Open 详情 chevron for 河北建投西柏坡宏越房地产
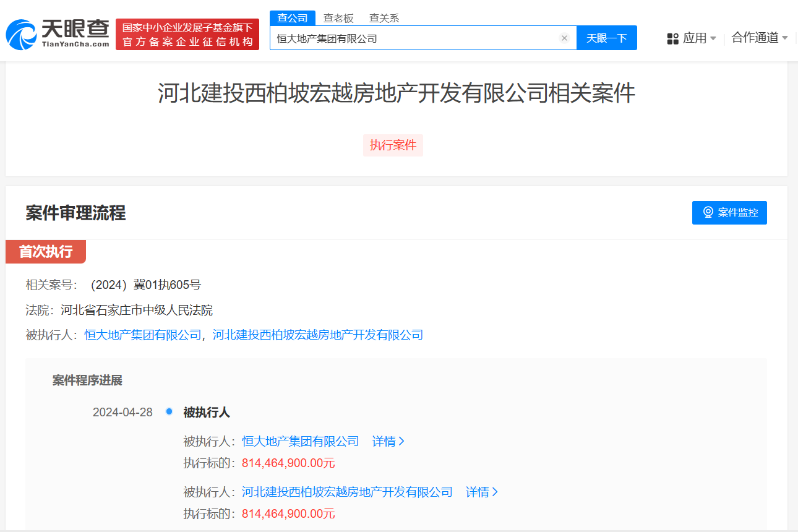798x532 pixels. point(495,492)
